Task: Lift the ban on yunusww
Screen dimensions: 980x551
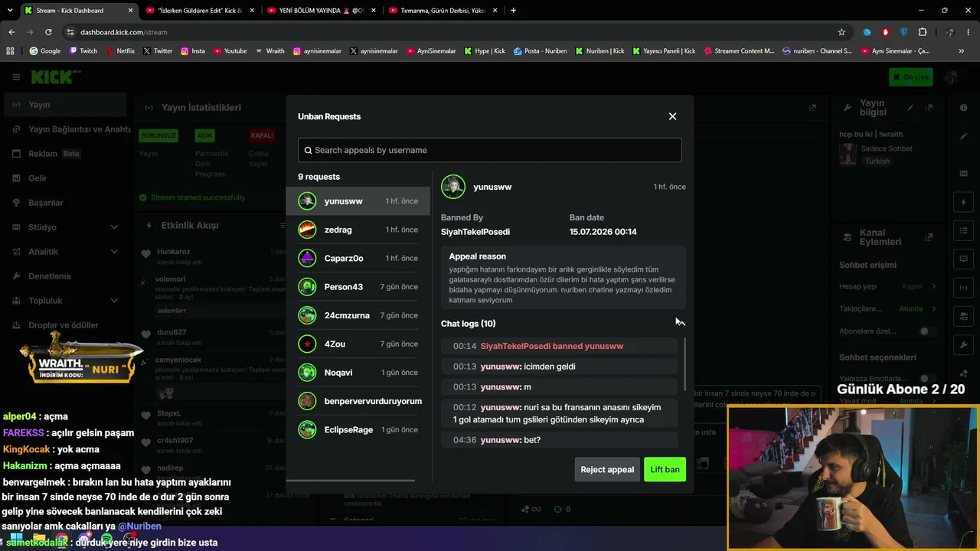Action: (665, 469)
